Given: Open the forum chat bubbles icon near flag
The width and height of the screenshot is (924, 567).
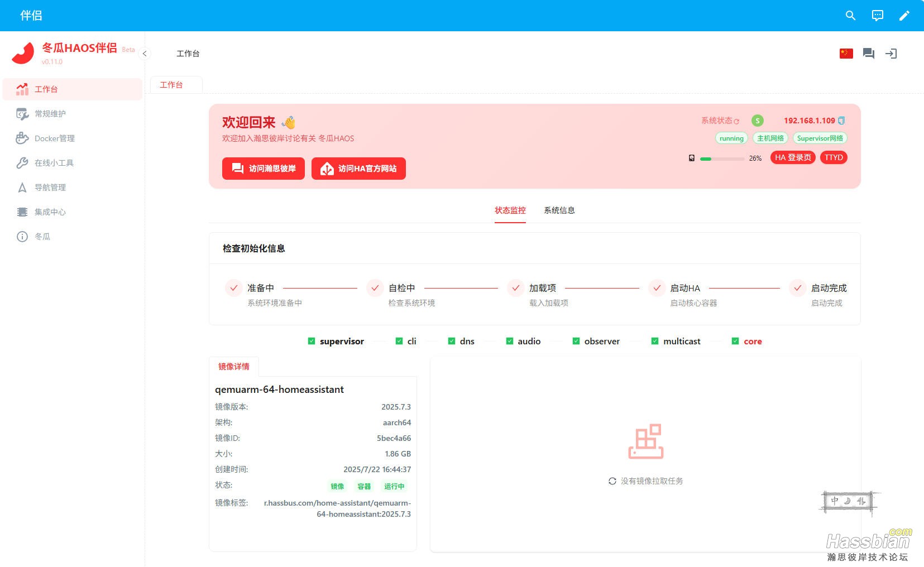Looking at the screenshot, I should pyautogui.click(x=869, y=54).
